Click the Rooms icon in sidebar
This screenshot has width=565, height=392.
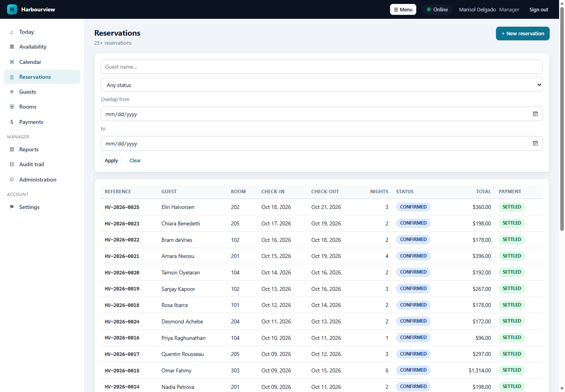[x=12, y=107]
